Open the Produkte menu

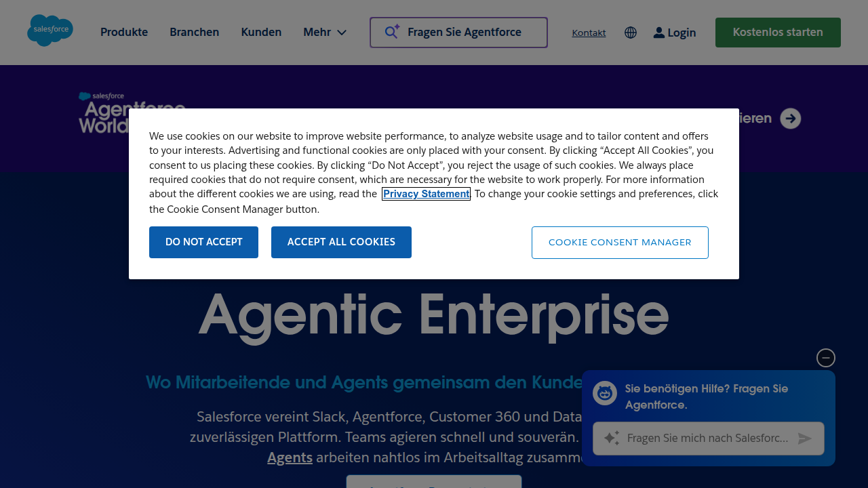point(124,32)
